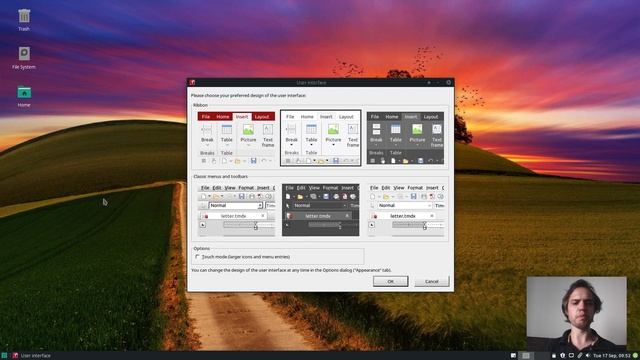The image size is (640, 360).
Task: Click the "Classic menus and toolbars" group label
Action: pyautogui.click(x=220, y=176)
